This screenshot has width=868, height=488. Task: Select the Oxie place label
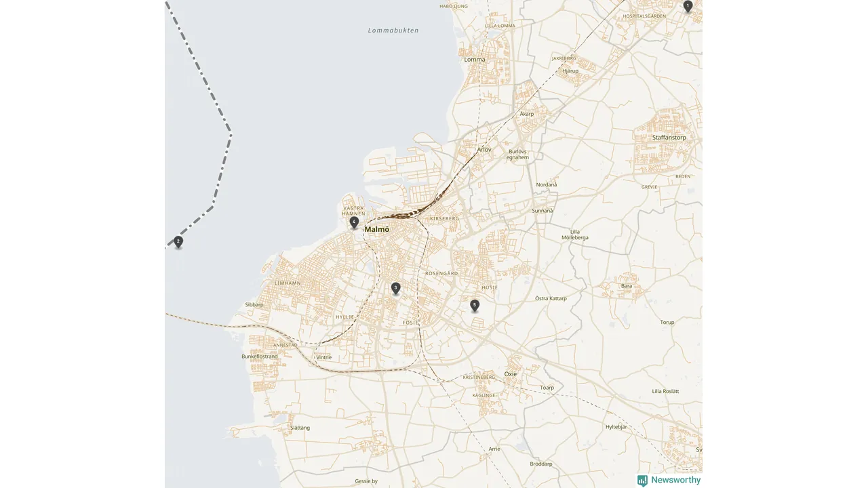click(x=511, y=374)
